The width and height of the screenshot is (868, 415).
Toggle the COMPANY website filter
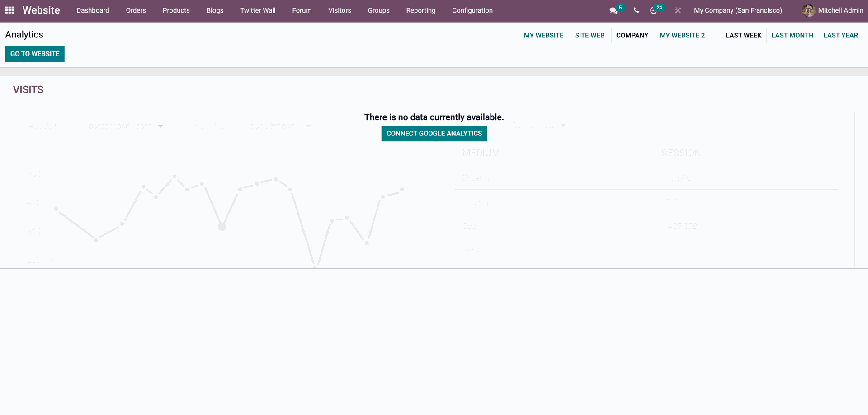(632, 35)
